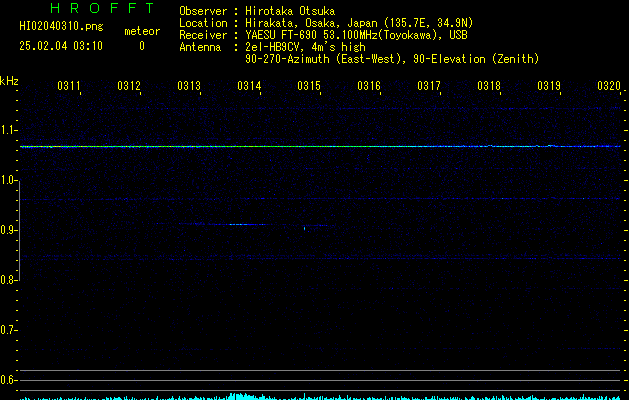Click the Observer Hirotaka Otsuka line
Viewport: 629px width, 400px height.
[257, 11]
